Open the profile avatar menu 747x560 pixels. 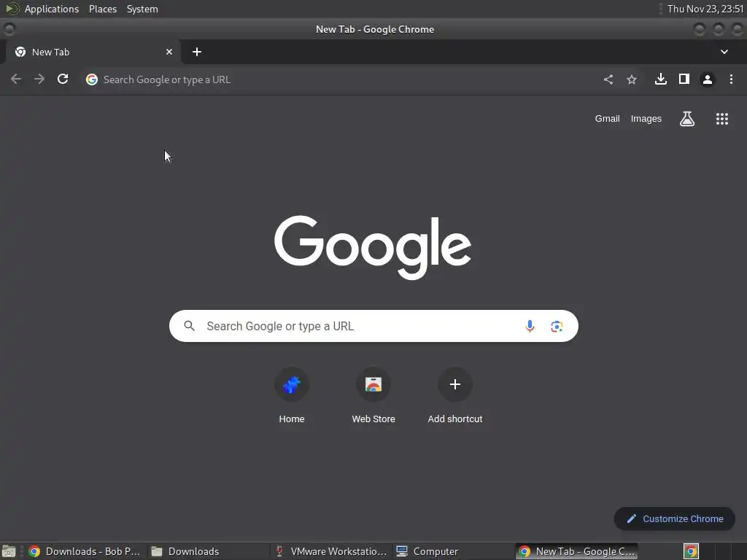[x=708, y=79]
